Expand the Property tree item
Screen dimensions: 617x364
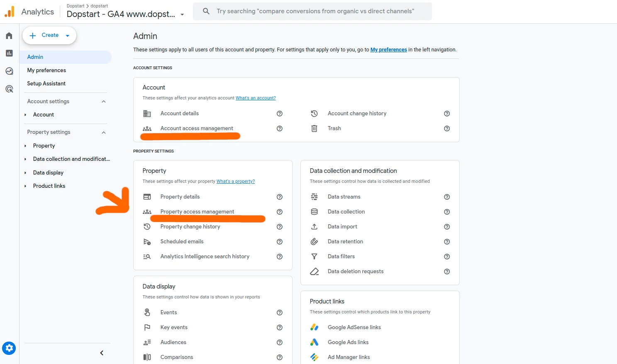point(25,146)
